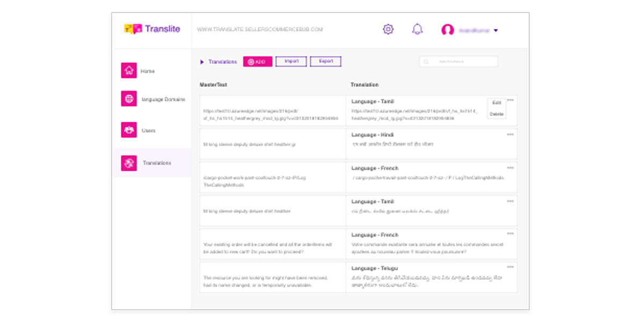Open options menu for Telugu translation row

pyautogui.click(x=510, y=267)
